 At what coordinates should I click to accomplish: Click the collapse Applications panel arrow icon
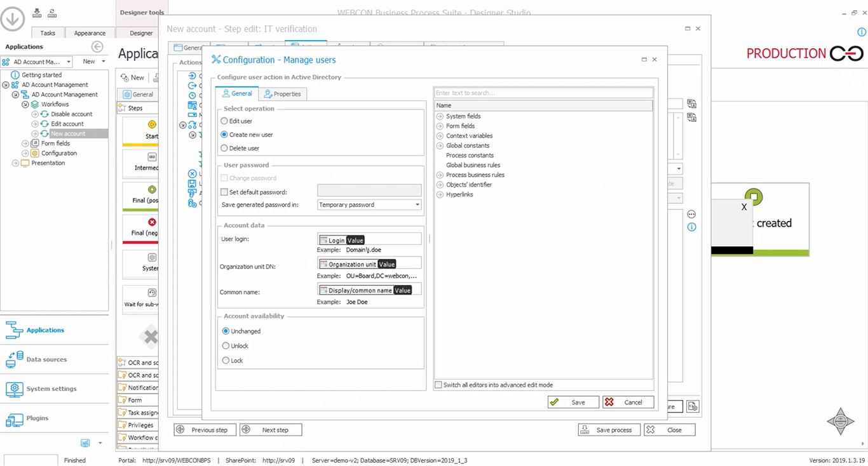[97, 46]
